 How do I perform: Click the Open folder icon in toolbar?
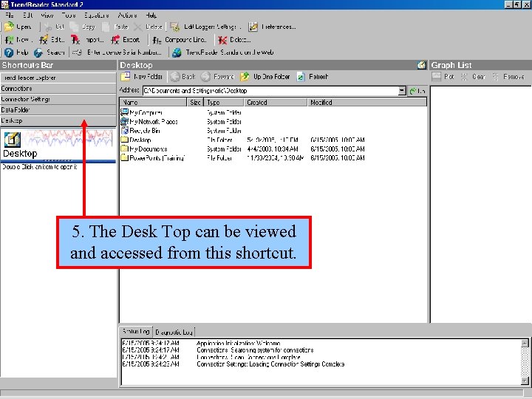coord(9,27)
